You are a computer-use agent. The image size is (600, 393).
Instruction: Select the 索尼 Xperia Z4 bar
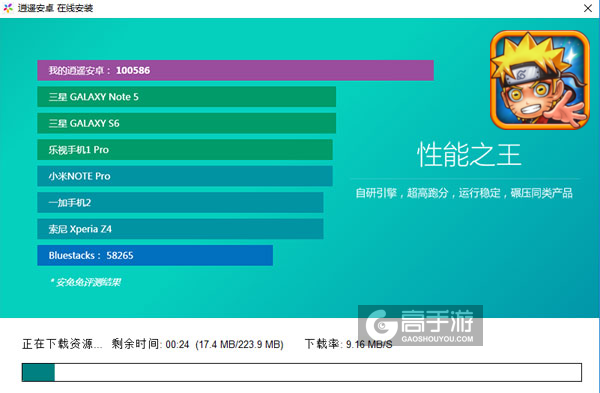180,229
